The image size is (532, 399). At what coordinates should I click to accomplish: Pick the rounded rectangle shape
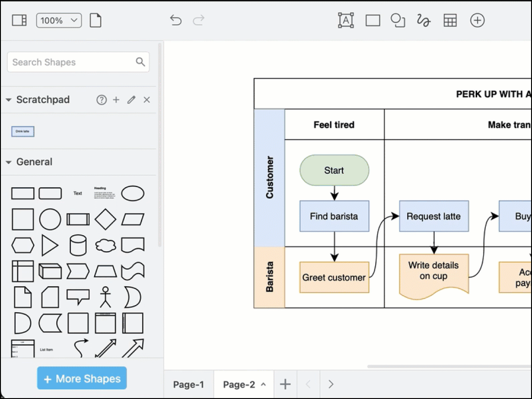coord(50,193)
